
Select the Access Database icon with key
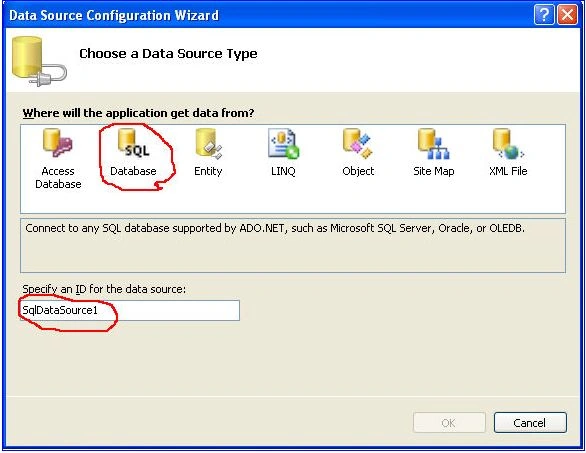pos(58,143)
